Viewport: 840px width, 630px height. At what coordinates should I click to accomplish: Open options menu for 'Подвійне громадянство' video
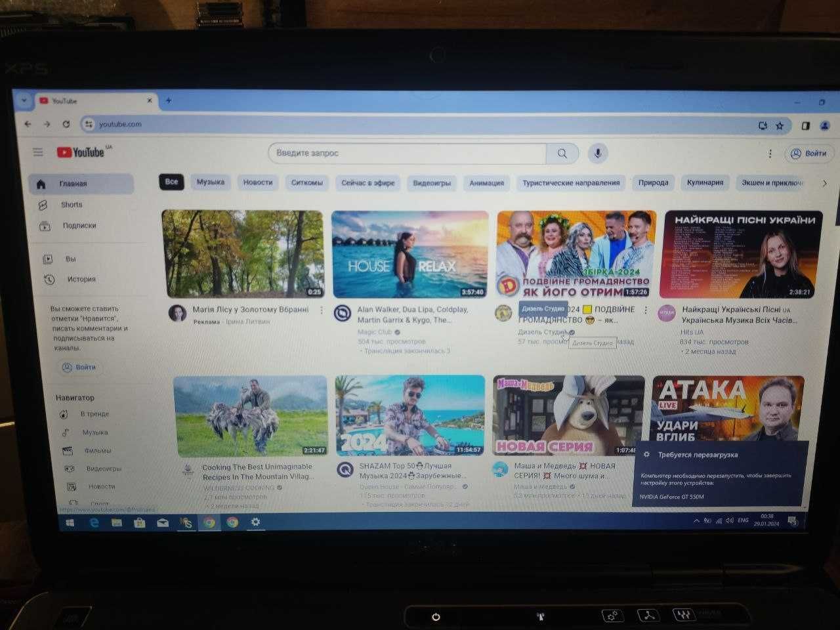pyautogui.click(x=646, y=310)
